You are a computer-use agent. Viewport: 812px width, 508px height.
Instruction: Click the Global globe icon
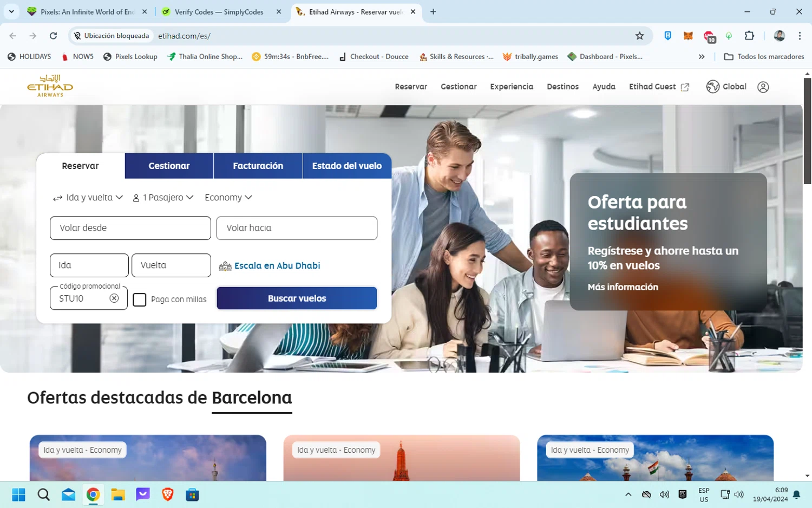point(712,87)
